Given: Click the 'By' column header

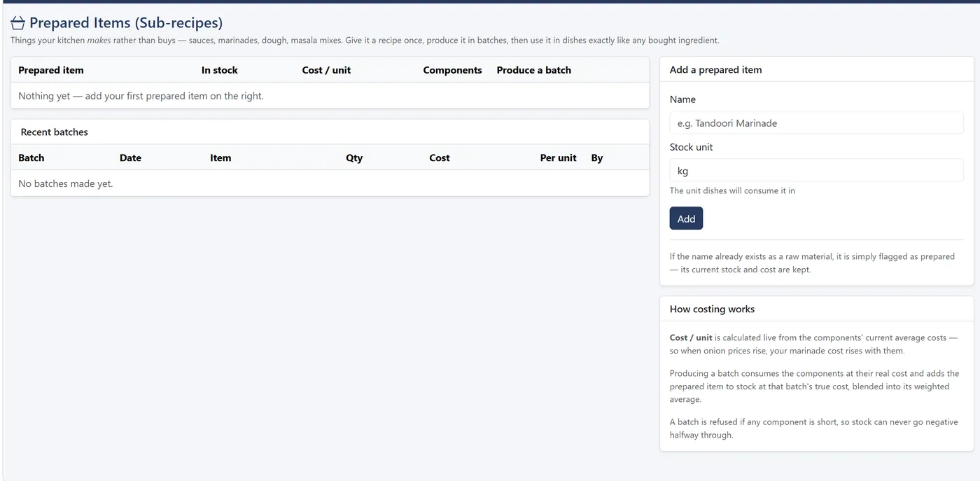Looking at the screenshot, I should coord(597,158).
